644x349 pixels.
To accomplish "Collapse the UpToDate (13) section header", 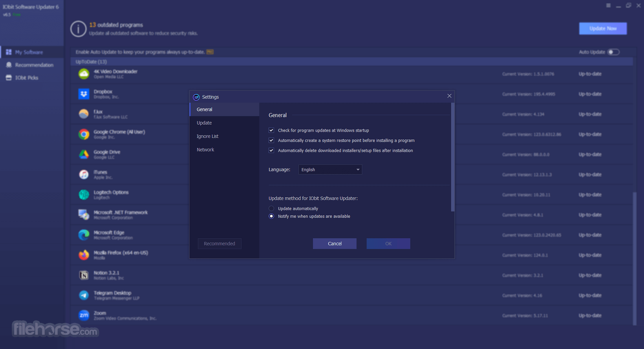I will (x=352, y=62).
